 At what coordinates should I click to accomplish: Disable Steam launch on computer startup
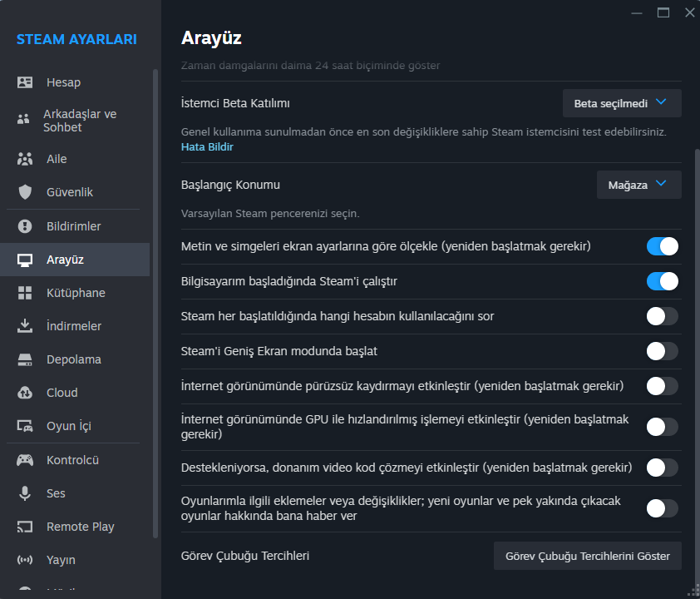[663, 281]
